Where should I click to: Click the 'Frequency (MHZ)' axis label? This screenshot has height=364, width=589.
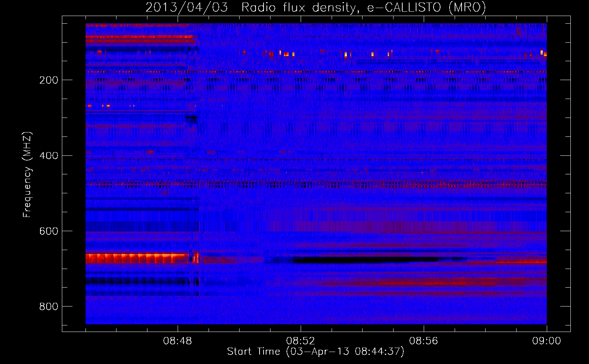tap(27, 174)
